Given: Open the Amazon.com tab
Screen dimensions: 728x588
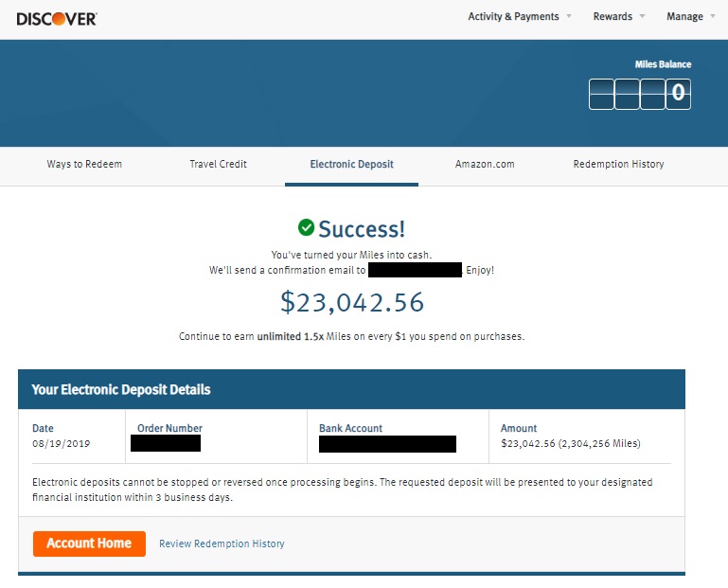Looking at the screenshot, I should point(485,164).
